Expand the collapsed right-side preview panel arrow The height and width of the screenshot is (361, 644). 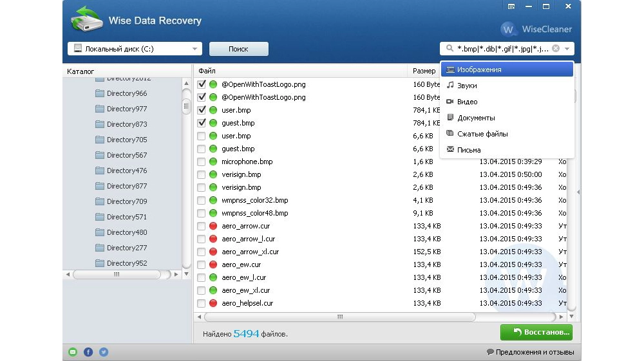[578, 192]
